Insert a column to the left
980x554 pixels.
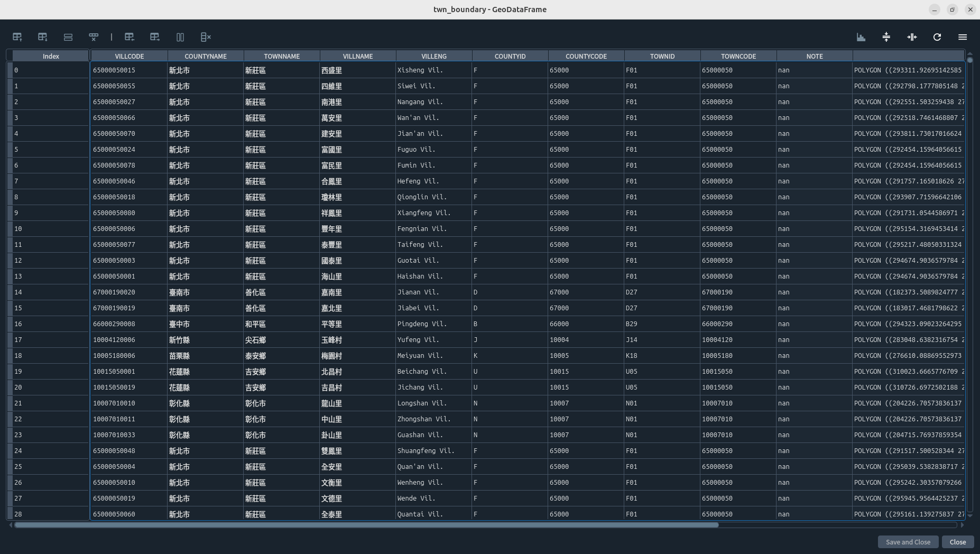pyautogui.click(x=130, y=37)
